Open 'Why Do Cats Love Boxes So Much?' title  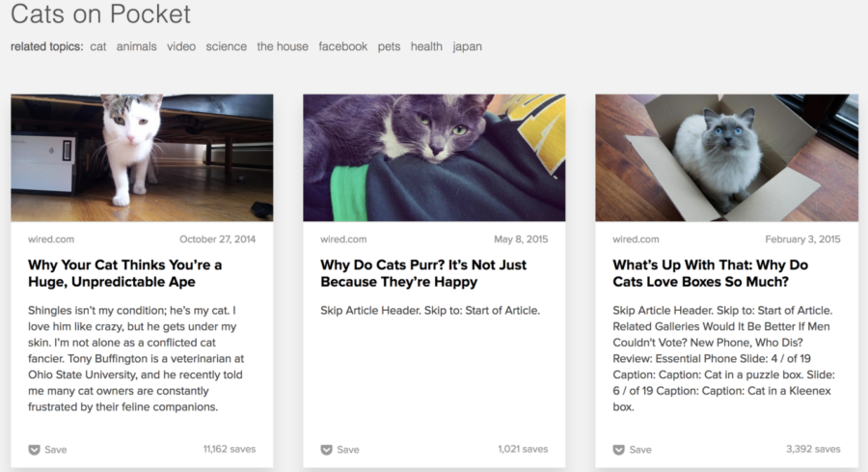point(710,273)
